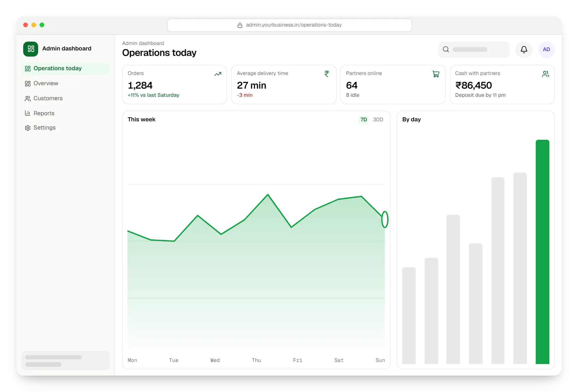This screenshot has width=578, height=392.
Task: Click the lock icon in the address bar
Action: [x=240, y=25]
